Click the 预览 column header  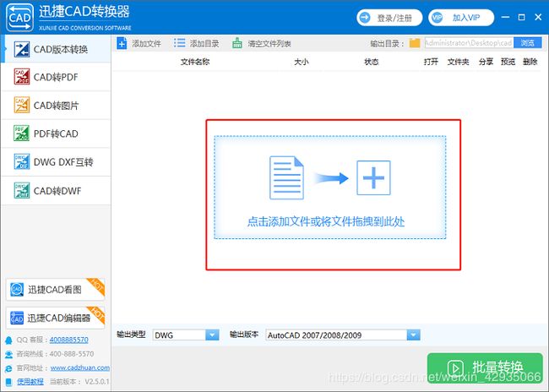(508, 62)
